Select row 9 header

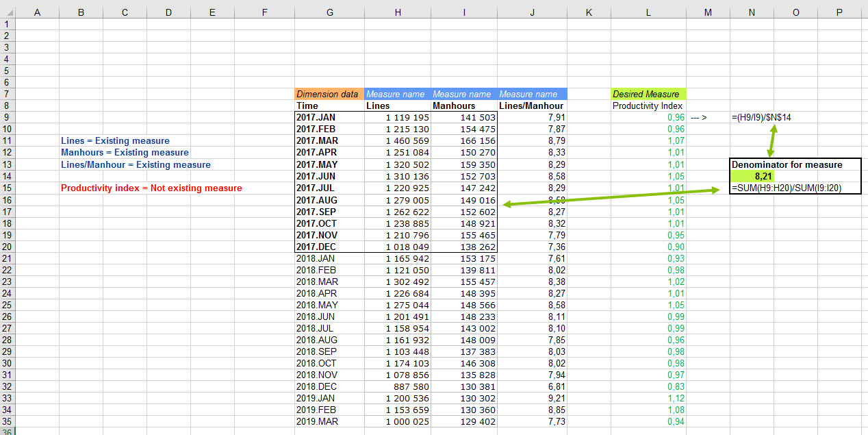pyautogui.click(x=7, y=117)
